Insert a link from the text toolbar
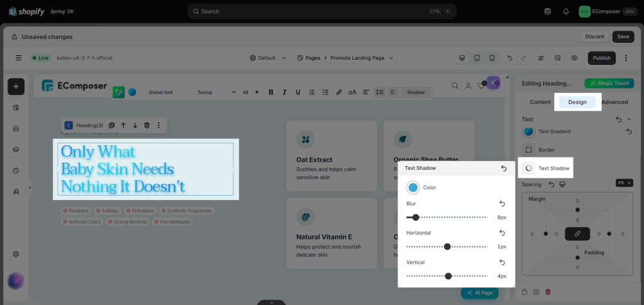The image size is (644, 305). point(339,92)
